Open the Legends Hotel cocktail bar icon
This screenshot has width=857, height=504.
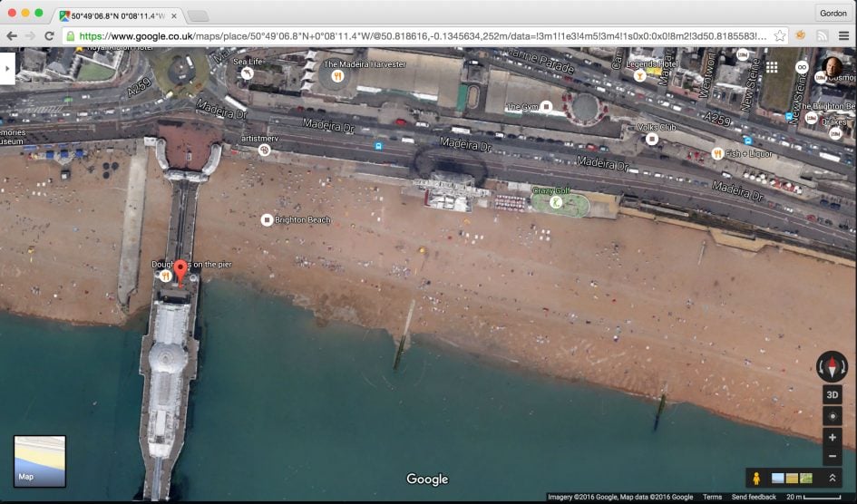tap(639, 76)
